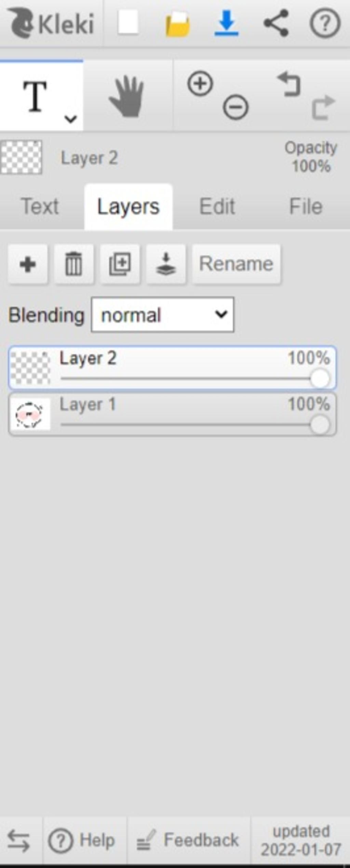Click the blue download/save icon
The width and height of the screenshot is (350, 868).
coord(226,23)
